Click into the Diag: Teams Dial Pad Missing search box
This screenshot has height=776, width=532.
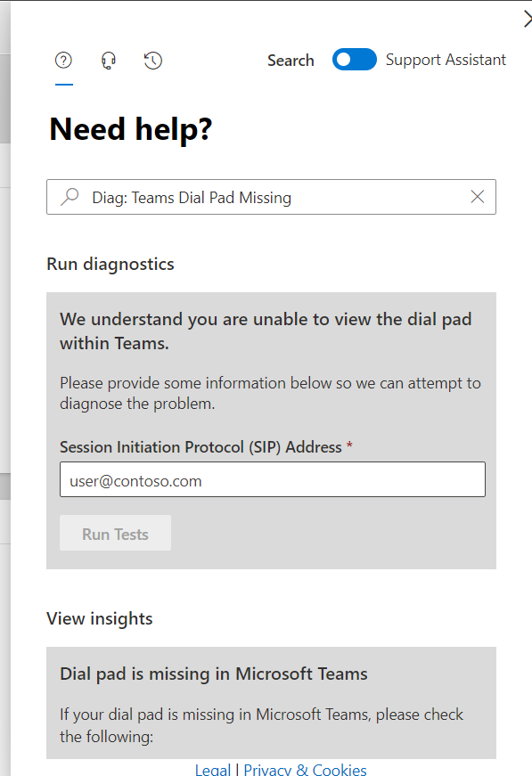[271, 197]
